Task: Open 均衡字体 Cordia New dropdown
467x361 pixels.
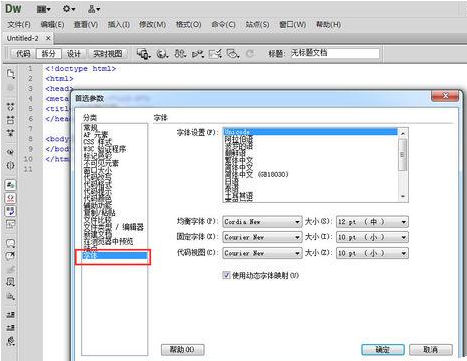Action: click(x=262, y=222)
